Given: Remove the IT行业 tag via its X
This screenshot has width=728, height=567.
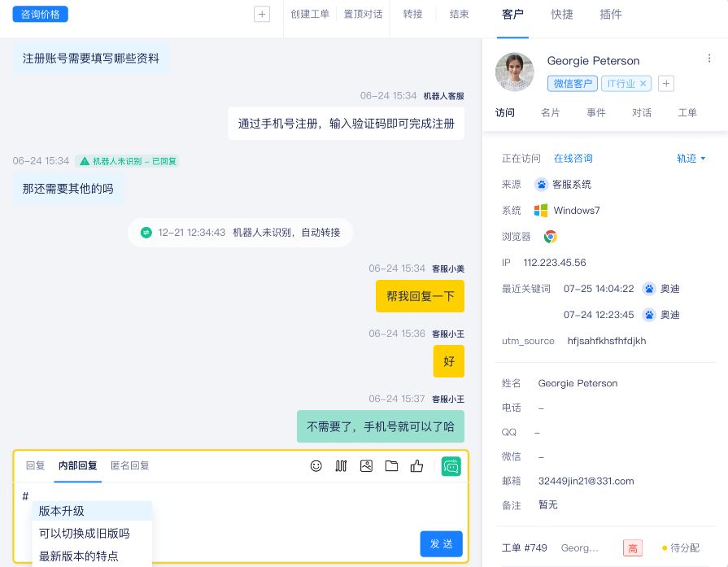Looking at the screenshot, I should coord(643,83).
